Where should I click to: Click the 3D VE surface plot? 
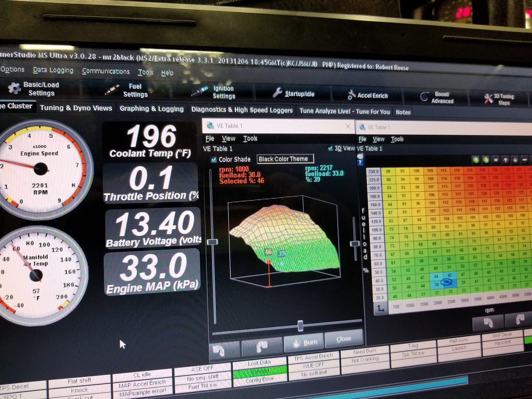pyautogui.click(x=285, y=239)
